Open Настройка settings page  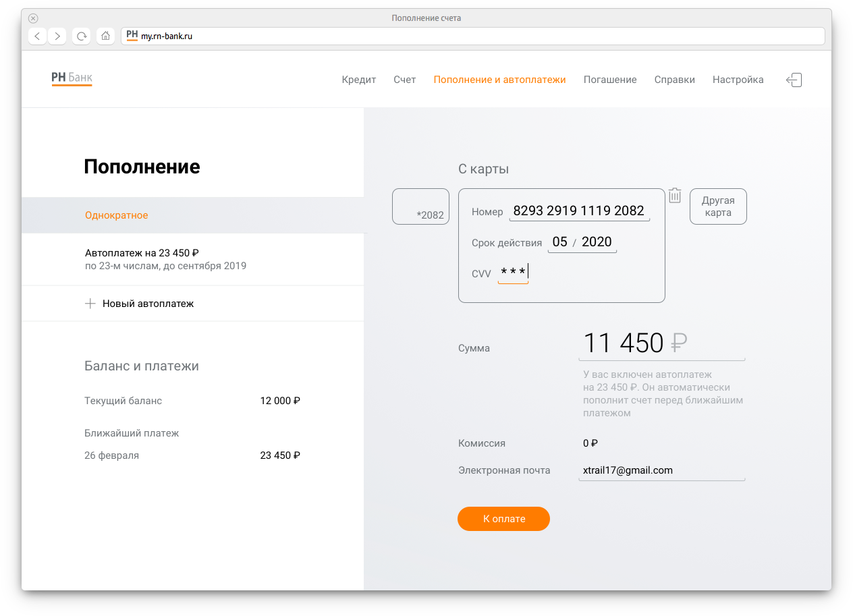click(738, 80)
